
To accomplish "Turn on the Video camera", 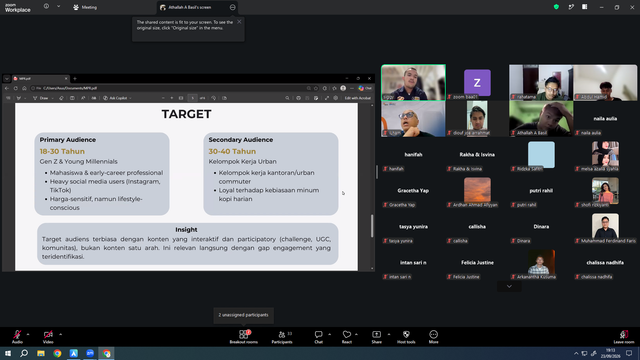I will 48,337.
